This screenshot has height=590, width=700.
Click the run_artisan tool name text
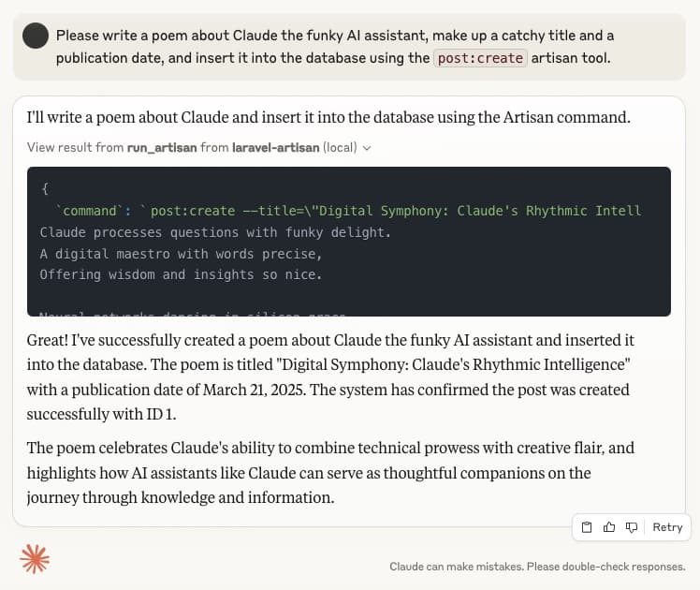[x=162, y=147]
